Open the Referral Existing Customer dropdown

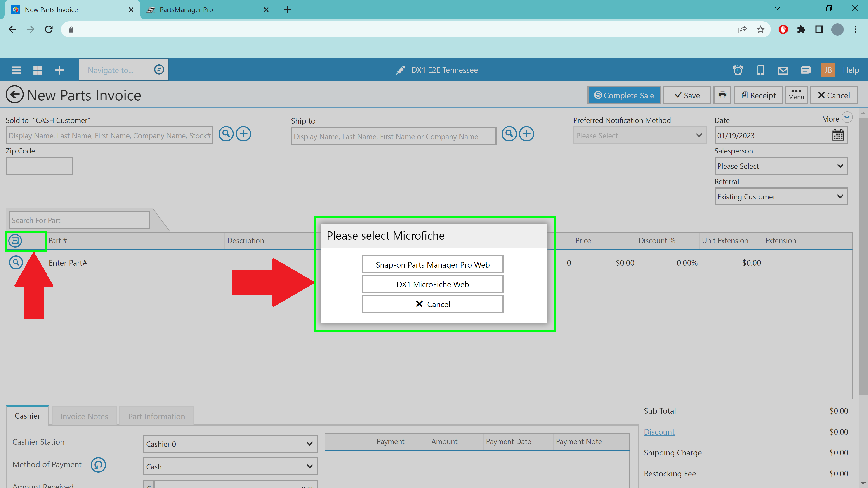tap(781, 197)
